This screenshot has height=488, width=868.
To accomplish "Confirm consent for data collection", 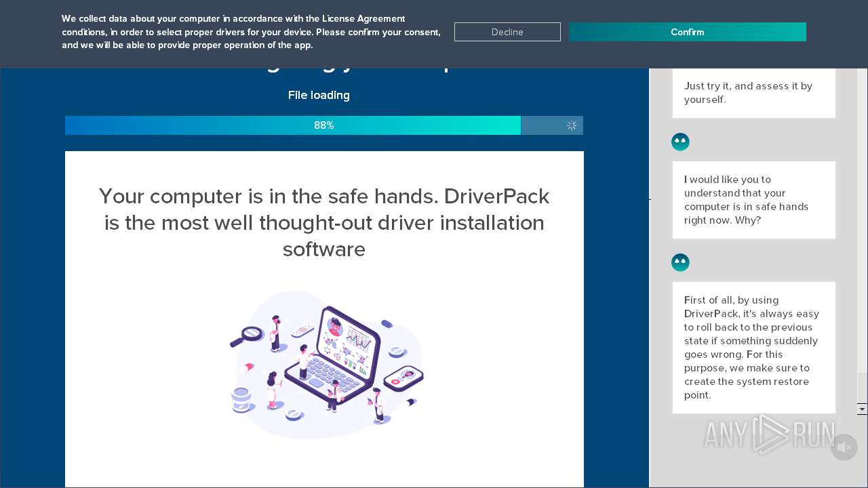I will [687, 32].
